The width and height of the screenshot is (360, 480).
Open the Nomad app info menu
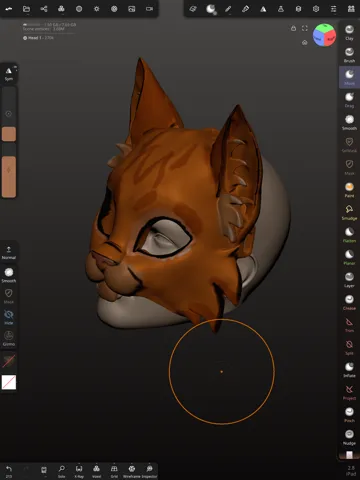coord(9,9)
